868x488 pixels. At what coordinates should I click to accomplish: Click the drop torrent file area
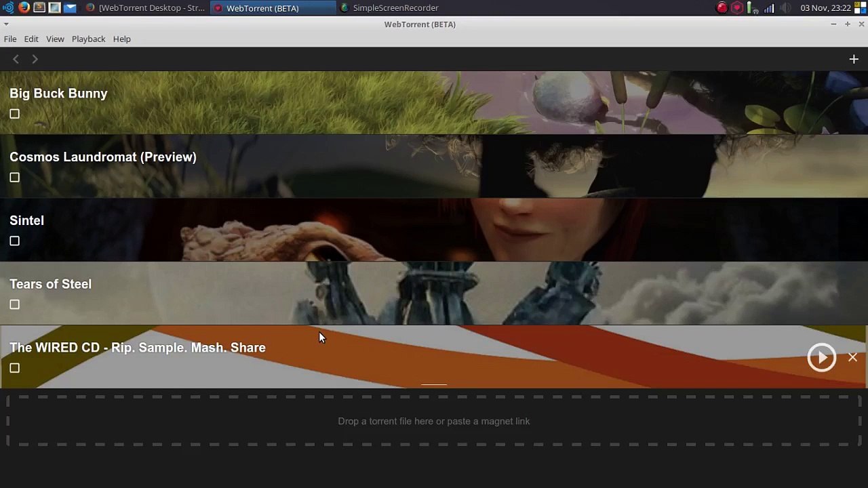coord(434,421)
